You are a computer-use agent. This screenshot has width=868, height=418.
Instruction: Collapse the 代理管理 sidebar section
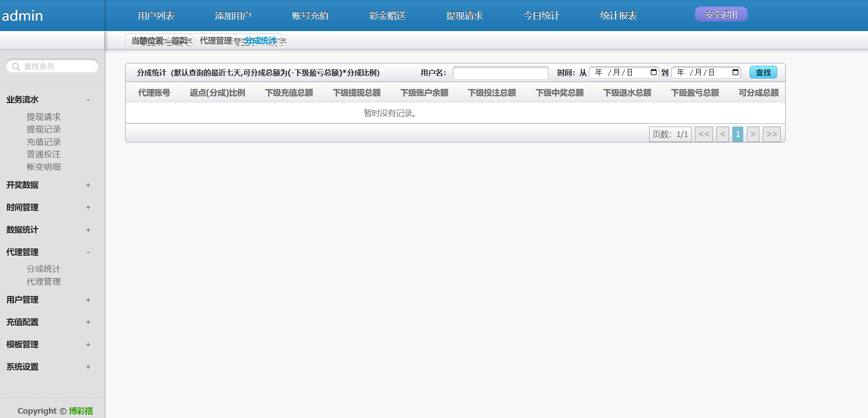click(88, 252)
